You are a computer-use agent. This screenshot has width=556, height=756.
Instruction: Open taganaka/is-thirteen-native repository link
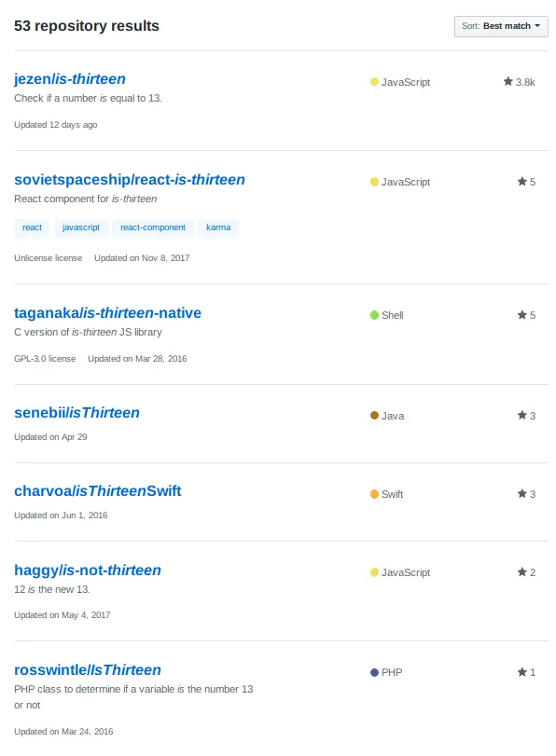click(x=107, y=313)
